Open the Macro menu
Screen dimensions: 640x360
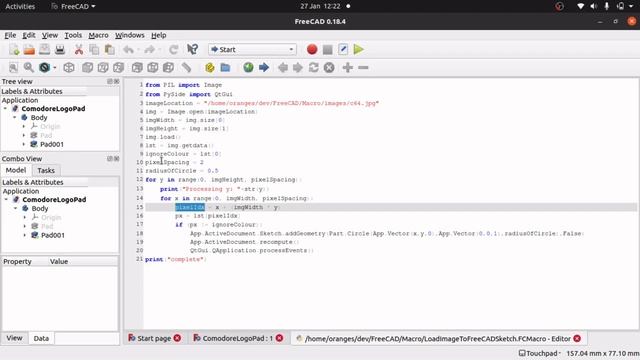pos(98,35)
